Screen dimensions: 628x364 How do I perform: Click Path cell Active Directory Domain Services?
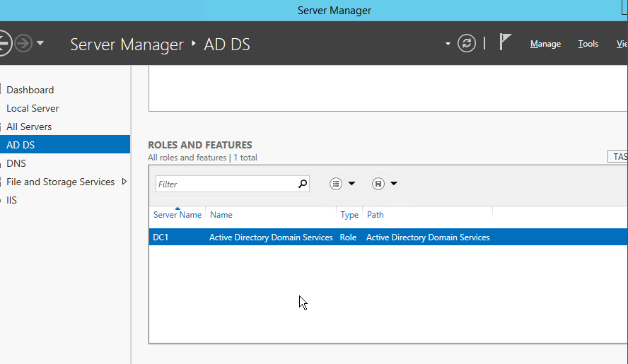tap(428, 237)
